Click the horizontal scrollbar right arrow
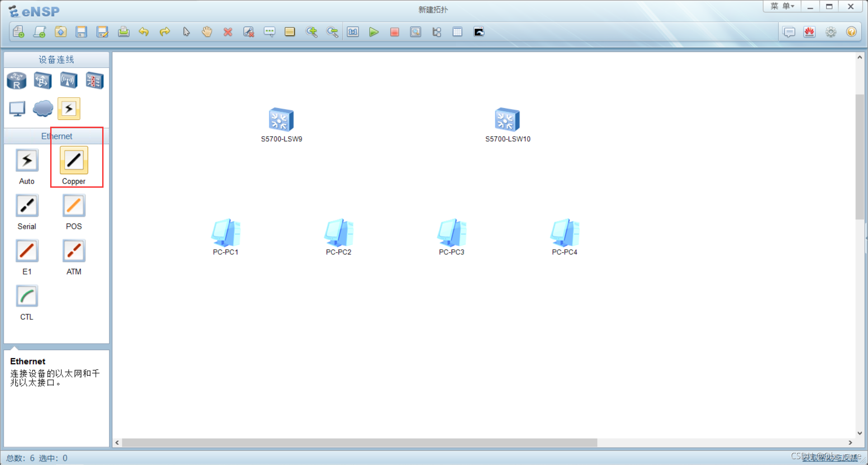The image size is (868, 465). click(x=850, y=442)
